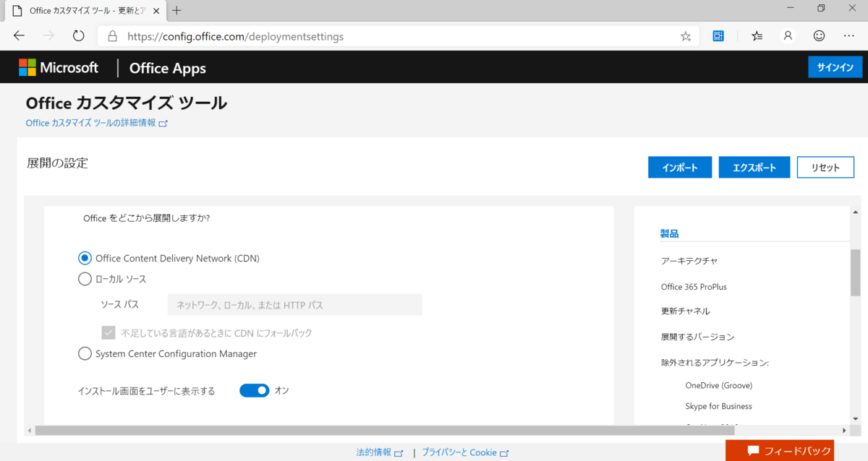Open the 法的情報 footer link
This screenshot has height=461, width=868.
coord(380,452)
